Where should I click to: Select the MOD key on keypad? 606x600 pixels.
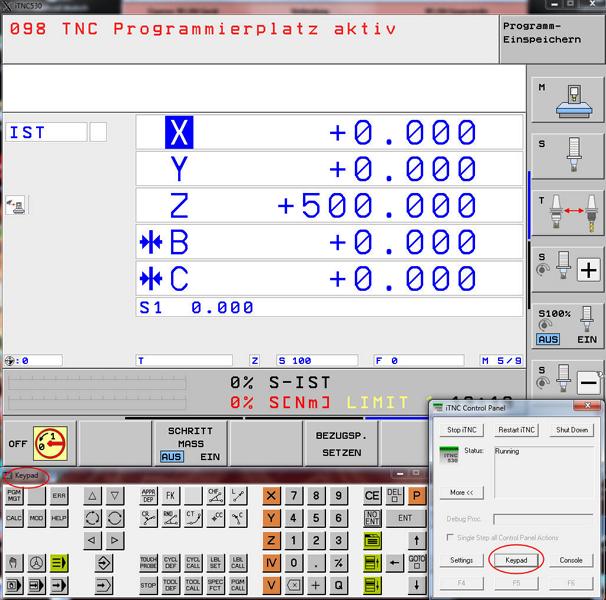(36, 518)
